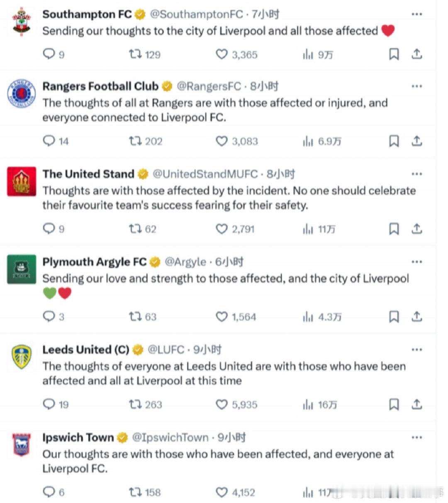Open more options on The United Stand tweet
The image size is (448, 503).
416,174
